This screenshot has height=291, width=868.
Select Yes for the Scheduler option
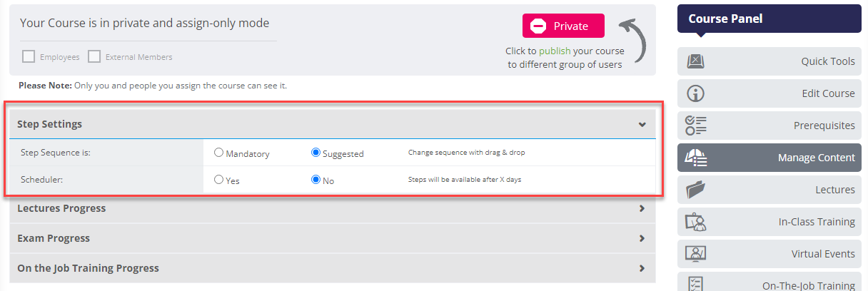click(x=219, y=180)
